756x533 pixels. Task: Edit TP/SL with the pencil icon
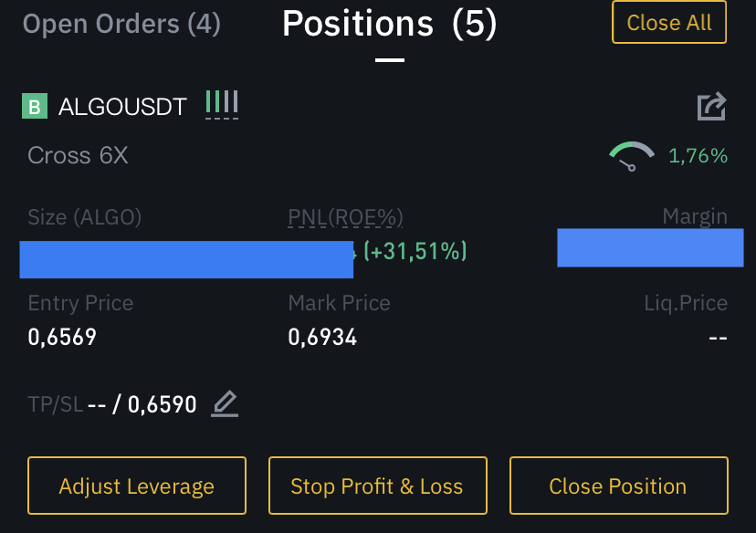tap(225, 403)
